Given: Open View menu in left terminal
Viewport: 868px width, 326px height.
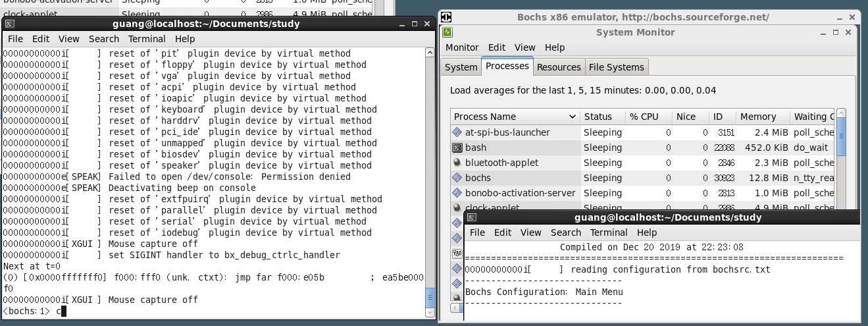Looking at the screenshot, I should point(68,39).
